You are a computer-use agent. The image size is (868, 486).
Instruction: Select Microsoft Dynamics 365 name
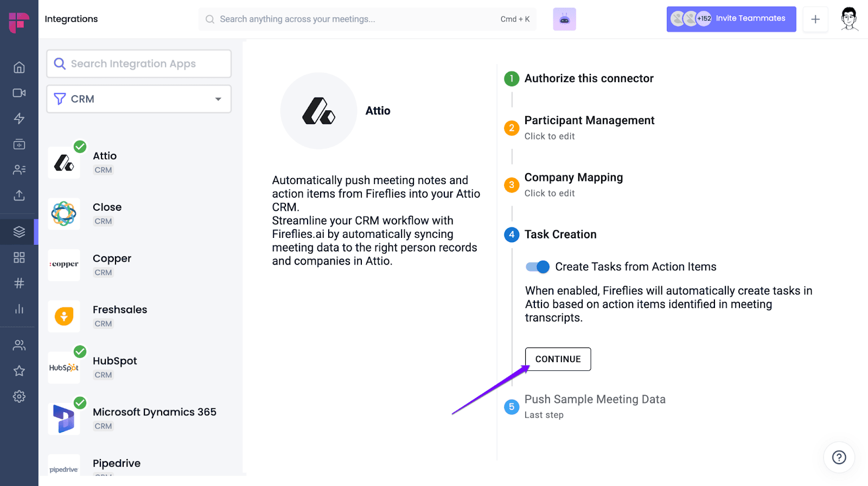(155, 412)
